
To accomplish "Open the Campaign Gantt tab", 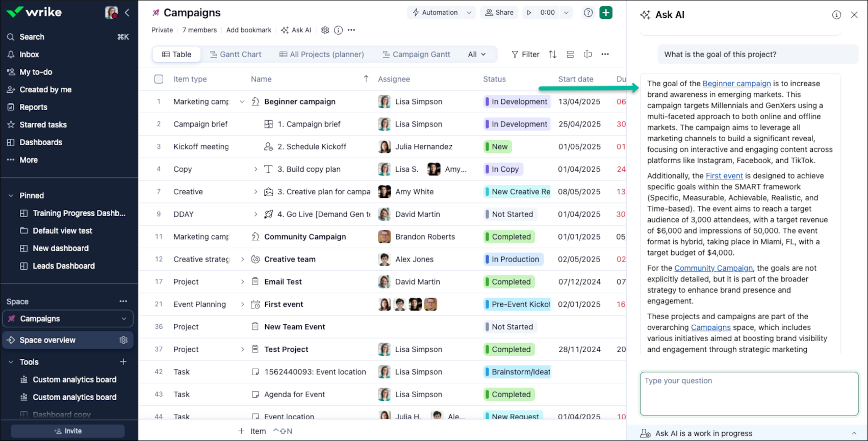I will [x=416, y=55].
